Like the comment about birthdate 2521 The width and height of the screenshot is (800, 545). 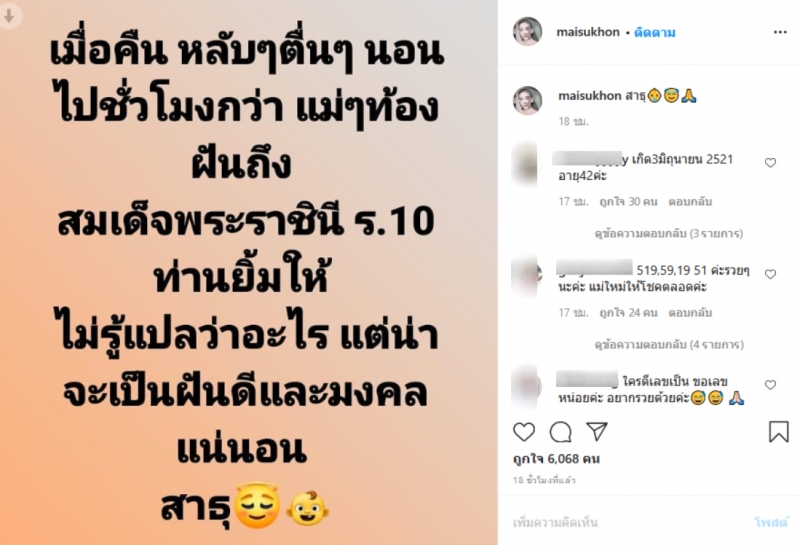click(x=770, y=163)
